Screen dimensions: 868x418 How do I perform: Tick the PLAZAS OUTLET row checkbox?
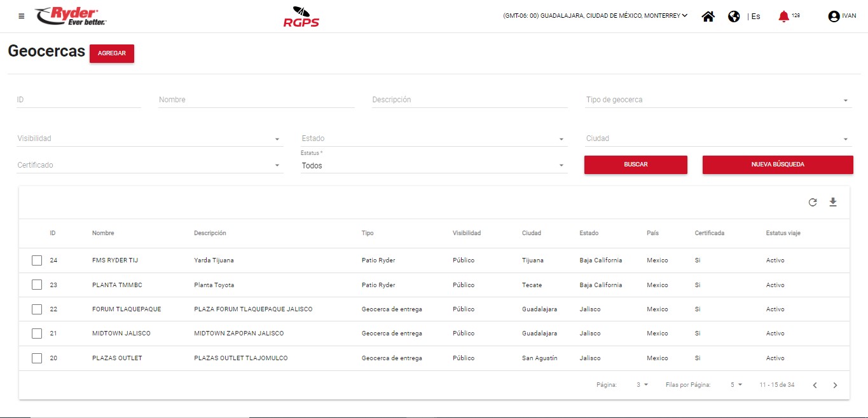pos(37,358)
